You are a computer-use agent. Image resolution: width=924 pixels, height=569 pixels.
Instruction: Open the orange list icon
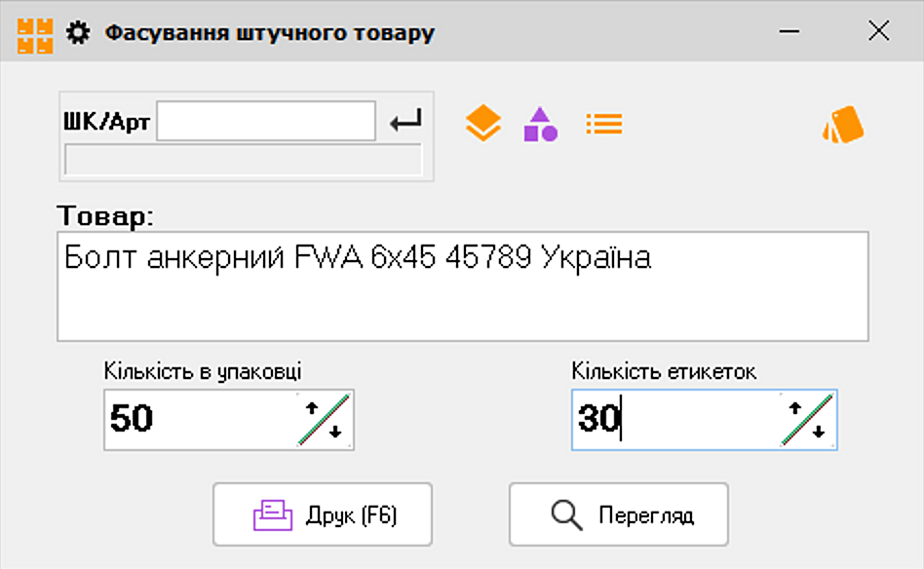603,124
